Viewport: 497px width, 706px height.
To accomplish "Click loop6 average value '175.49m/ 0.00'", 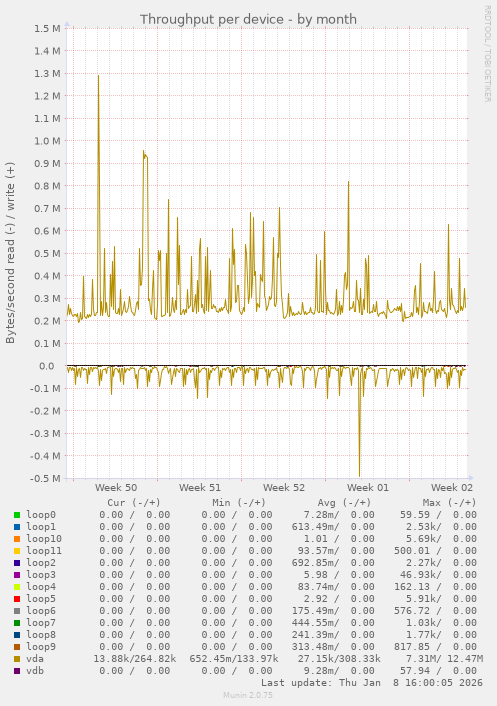I will [x=333, y=611].
